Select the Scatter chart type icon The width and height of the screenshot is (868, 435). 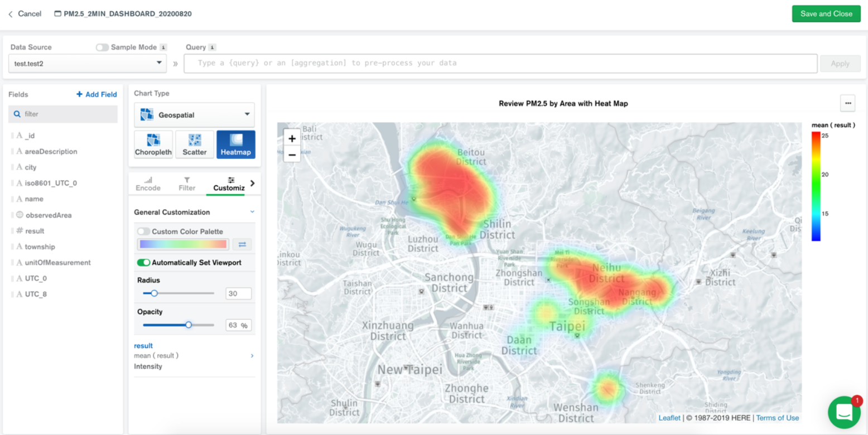(194, 144)
